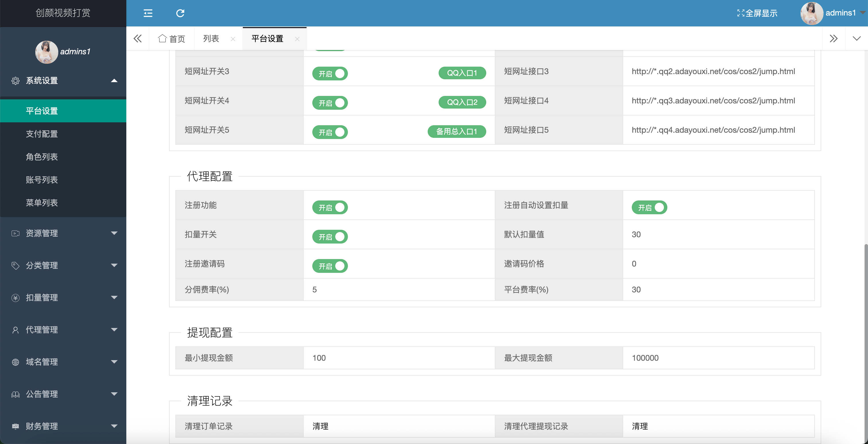
Task: Open the 首页 home tab
Action: pyautogui.click(x=172, y=39)
